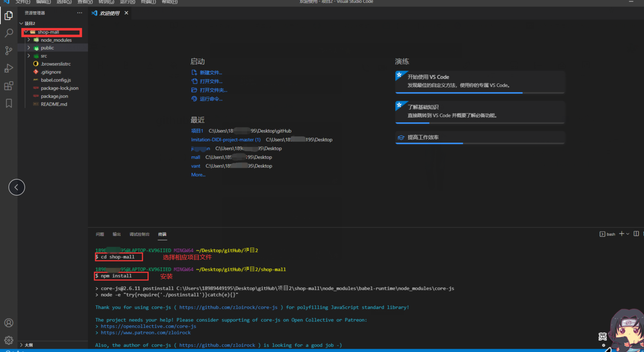
Task: Expand the 大纲 outline section
Action: 21,345
